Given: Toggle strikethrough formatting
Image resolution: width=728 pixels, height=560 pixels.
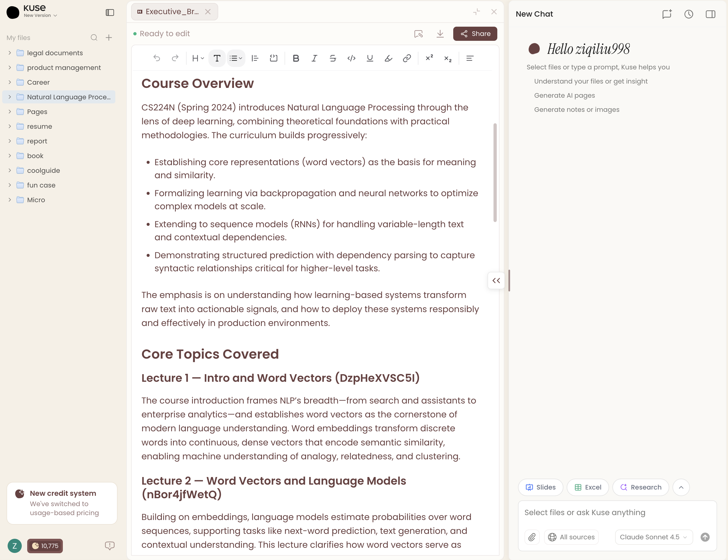Looking at the screenshot, I should click(332, 58).
